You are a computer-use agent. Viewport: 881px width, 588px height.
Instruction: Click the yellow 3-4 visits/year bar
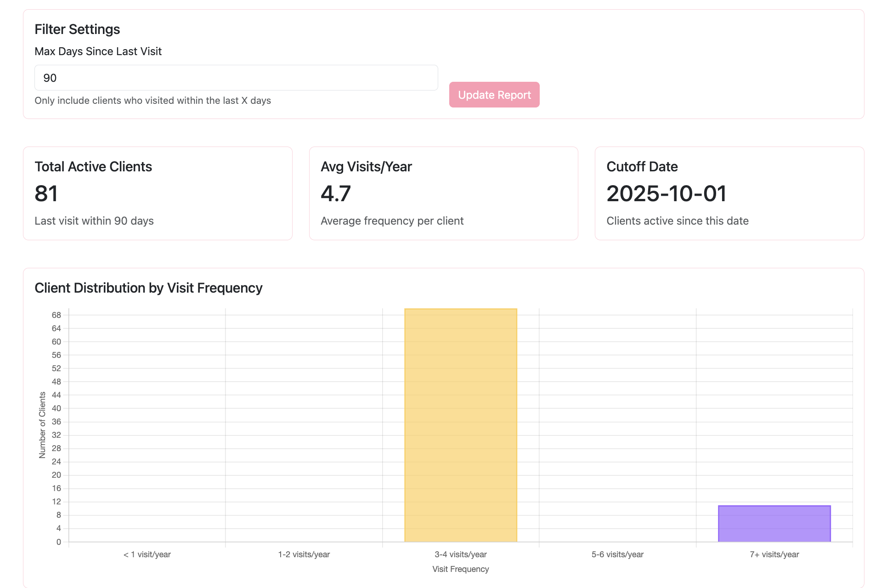pos(461,425)
